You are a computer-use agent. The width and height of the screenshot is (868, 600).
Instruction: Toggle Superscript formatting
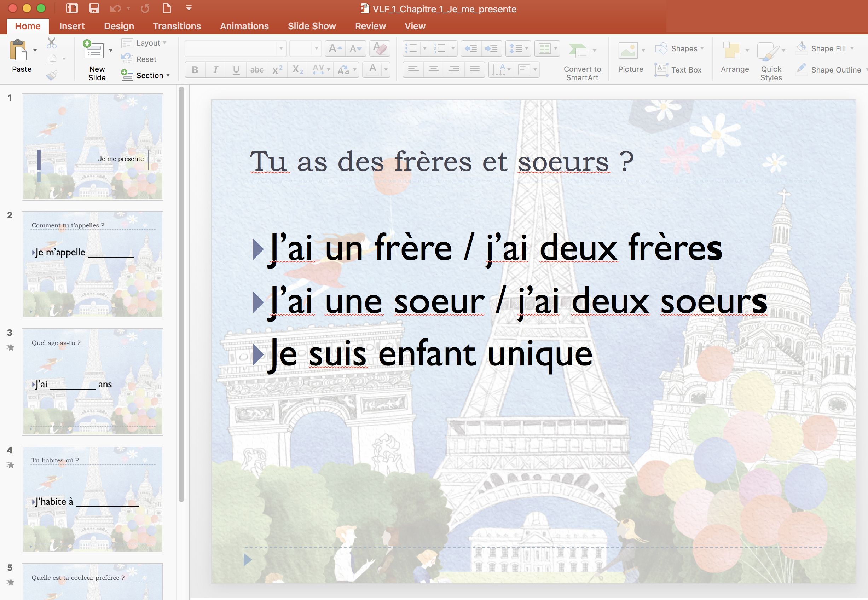tap(277, 70)
